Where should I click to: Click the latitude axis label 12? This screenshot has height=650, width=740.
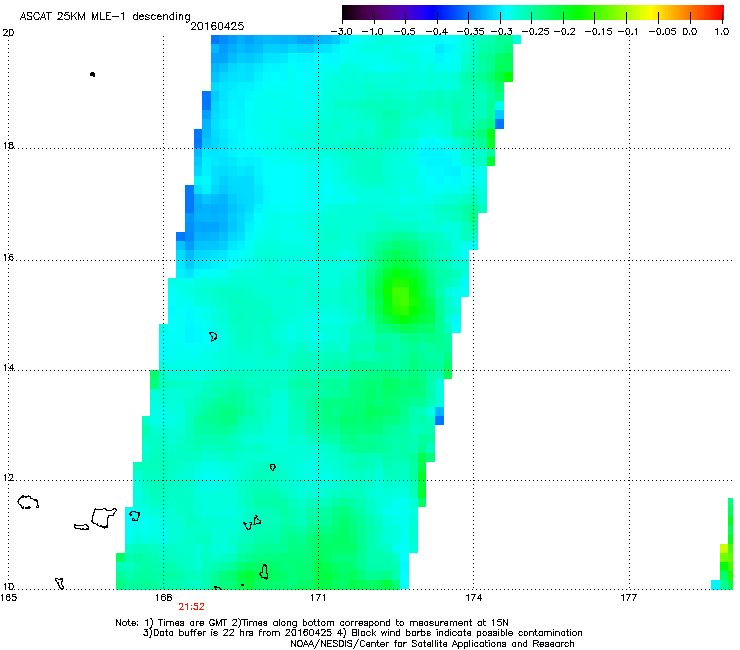8,478
